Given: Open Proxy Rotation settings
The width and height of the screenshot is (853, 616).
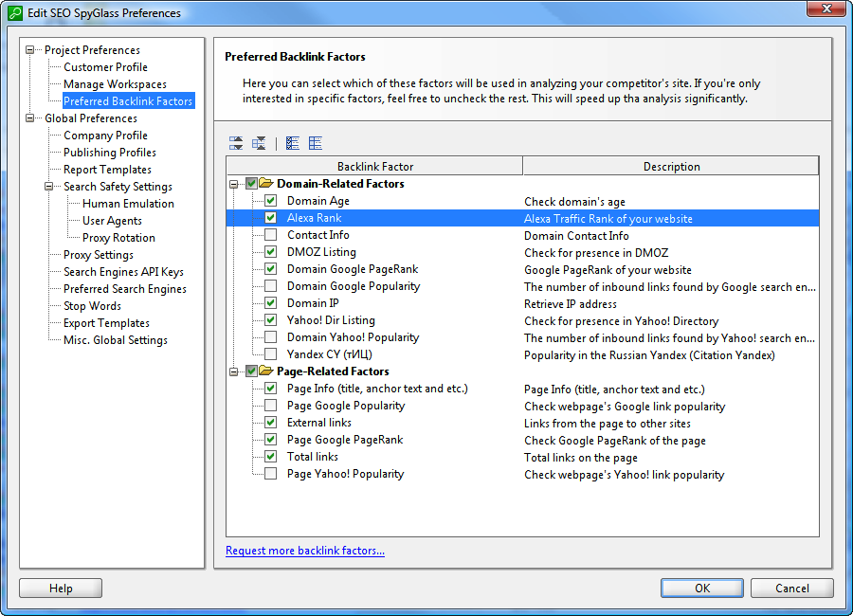Looking at the screenshot, I should click(118, 237).
